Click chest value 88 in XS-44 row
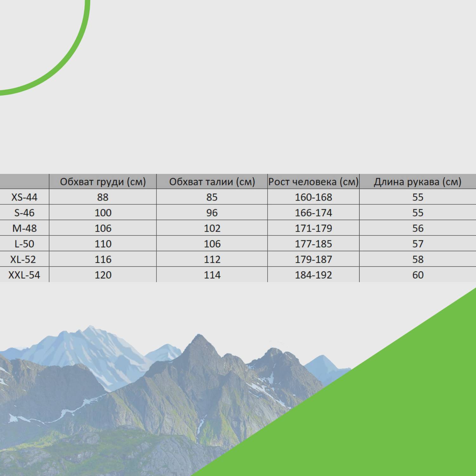The image size is (476, 476). click(103, 197)
